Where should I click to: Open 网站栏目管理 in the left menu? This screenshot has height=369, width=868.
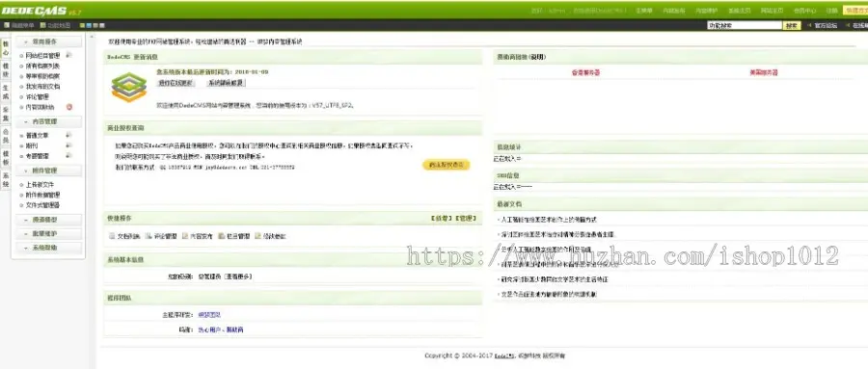[x=42, y=55]
